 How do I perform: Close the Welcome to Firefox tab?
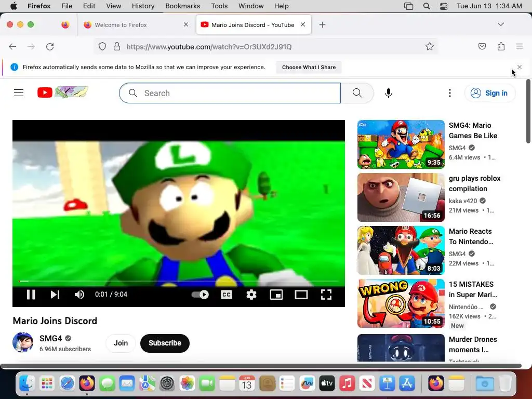186,24
